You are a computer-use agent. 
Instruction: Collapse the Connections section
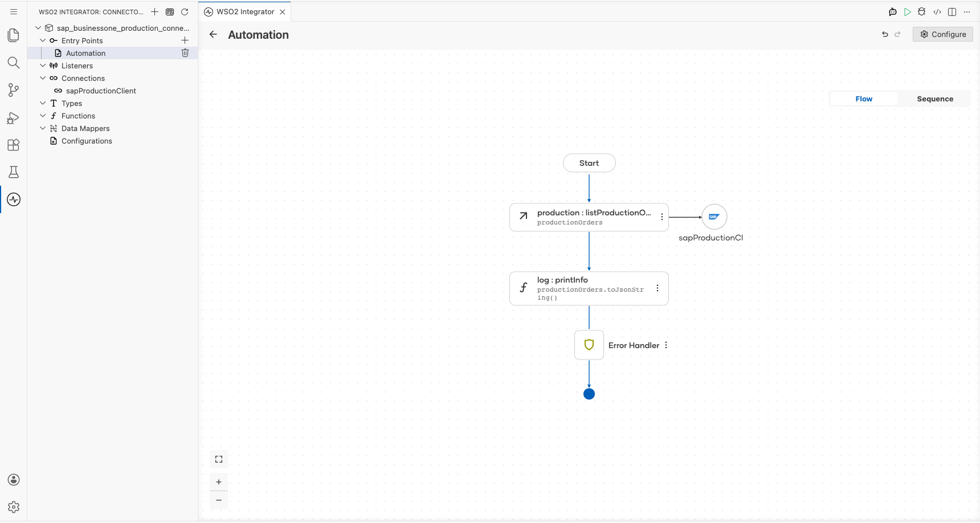coord(43,78)
